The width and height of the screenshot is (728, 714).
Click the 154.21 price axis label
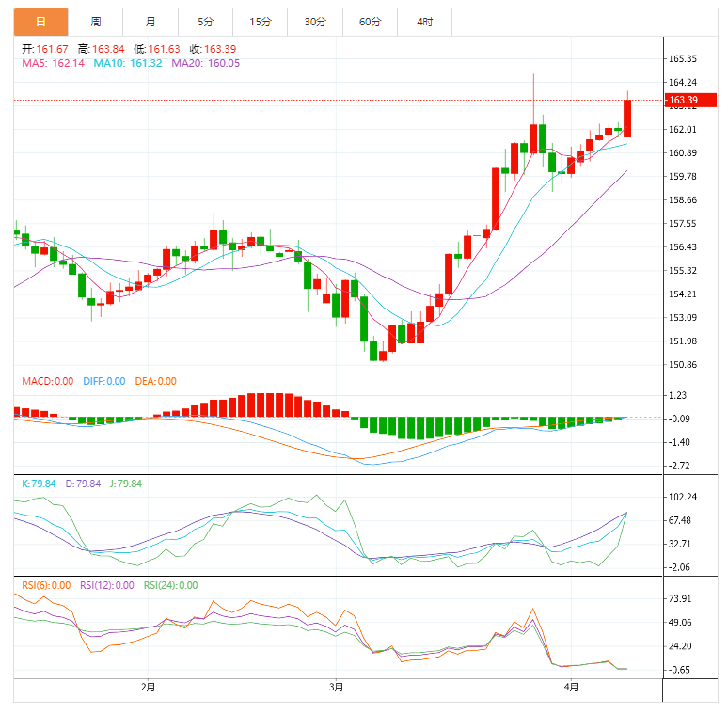coord(683,294)
